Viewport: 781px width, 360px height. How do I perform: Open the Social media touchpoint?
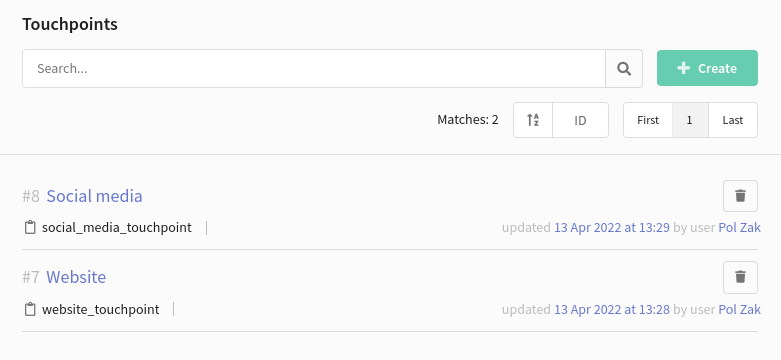[95, 196]
